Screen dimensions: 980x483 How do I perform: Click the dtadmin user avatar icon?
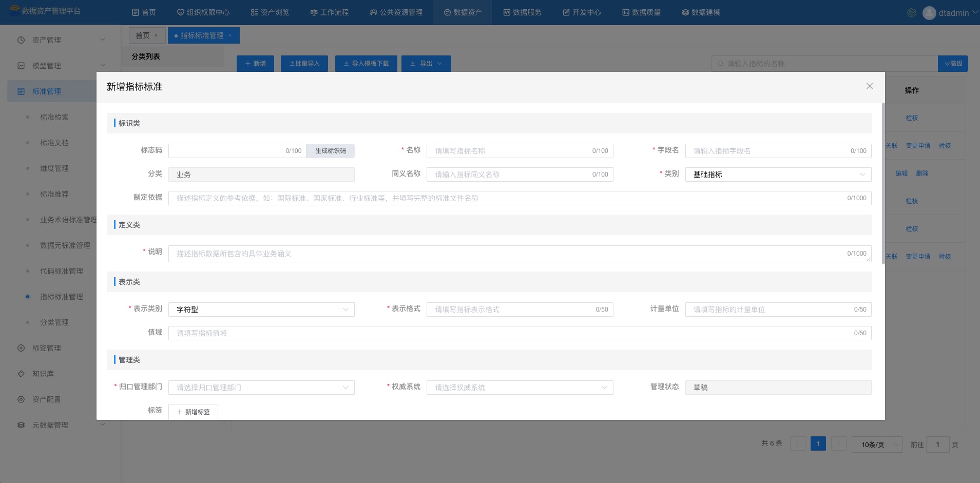tap(929, 13)
